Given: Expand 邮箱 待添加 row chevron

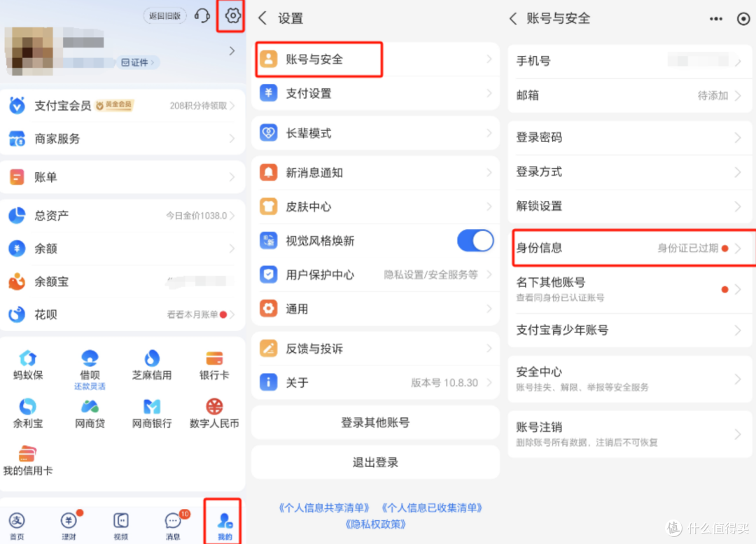Looking at the screenshot, I should point(738,95).
